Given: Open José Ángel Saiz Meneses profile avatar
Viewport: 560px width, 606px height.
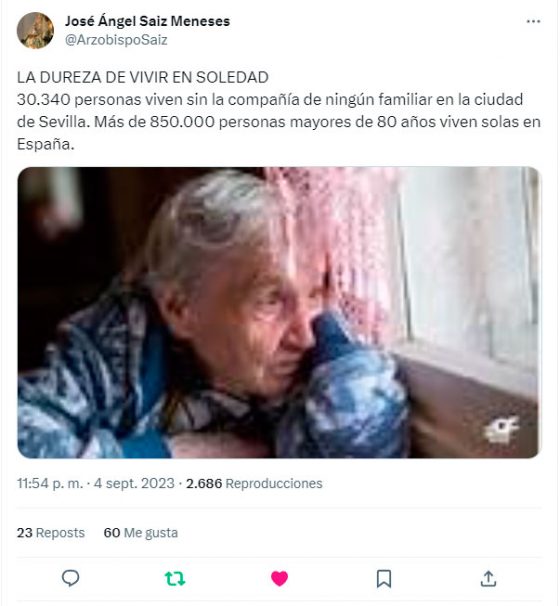Looking at the screenshot, I should [35, 31].
